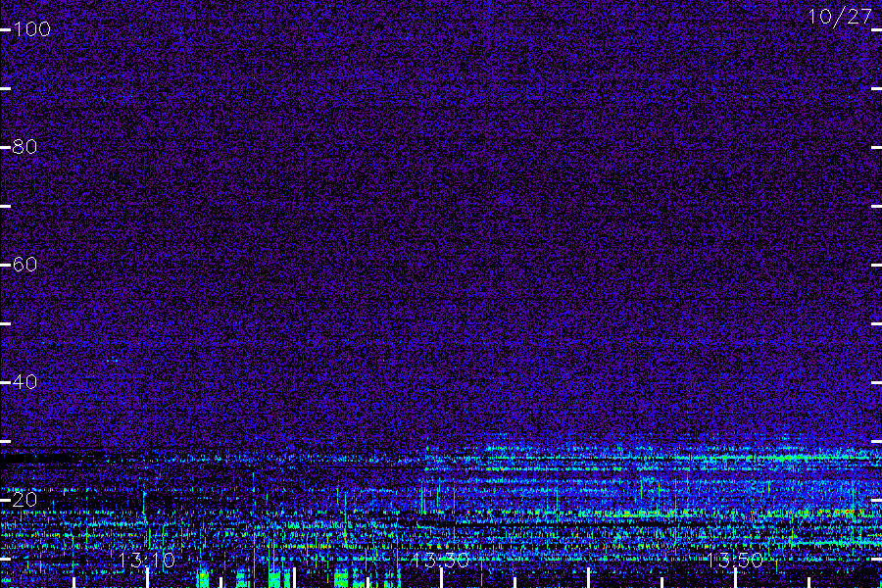Click the 100 frequency axis label

click(31, 29)
